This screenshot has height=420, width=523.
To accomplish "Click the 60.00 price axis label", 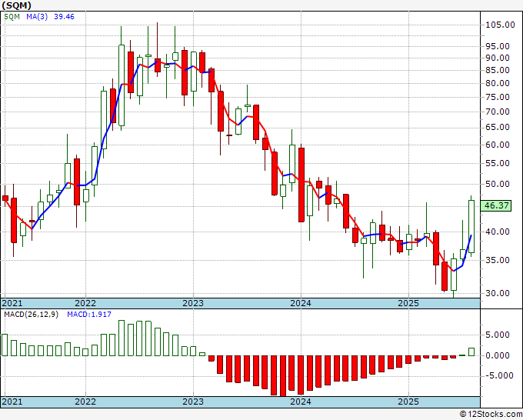I will [x=498, y=145].
